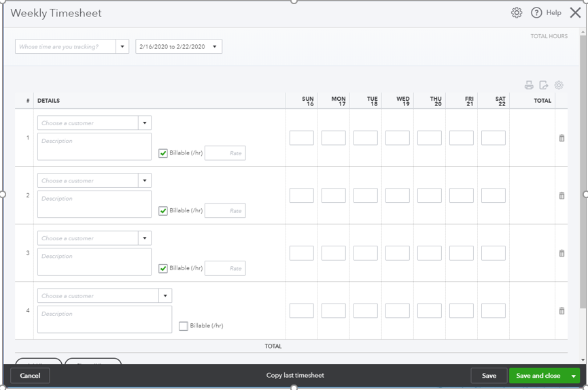Click THU 20 hours cell in row 3
This screenshot has width=588, height=390.
[x=430, y=253]
